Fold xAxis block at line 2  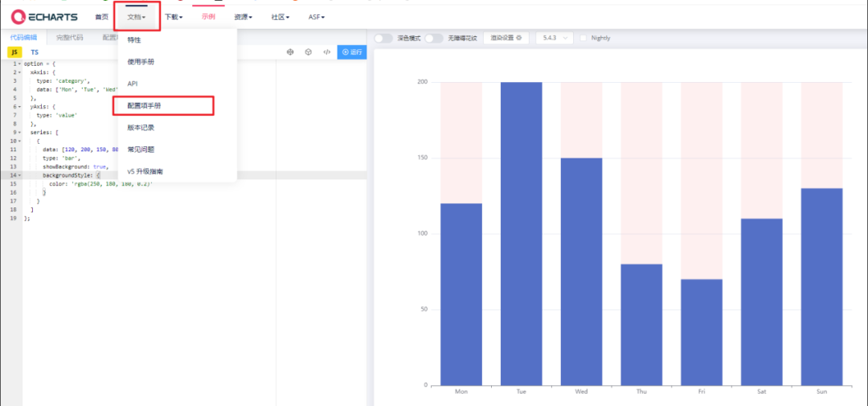[19, 72]
